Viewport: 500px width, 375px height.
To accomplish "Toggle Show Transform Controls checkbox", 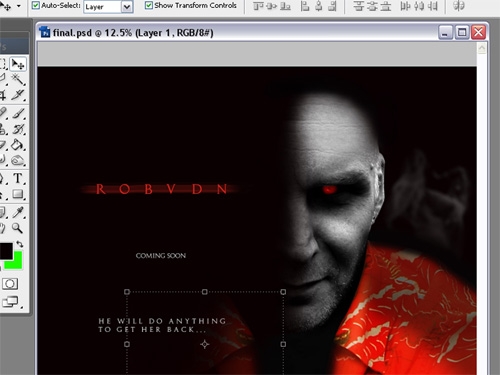I will pos(149,5).
